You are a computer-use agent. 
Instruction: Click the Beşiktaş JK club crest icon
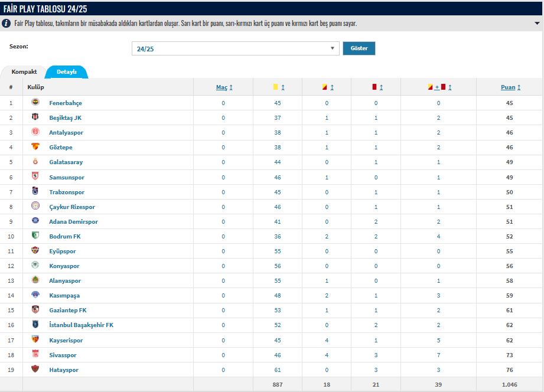35,117
